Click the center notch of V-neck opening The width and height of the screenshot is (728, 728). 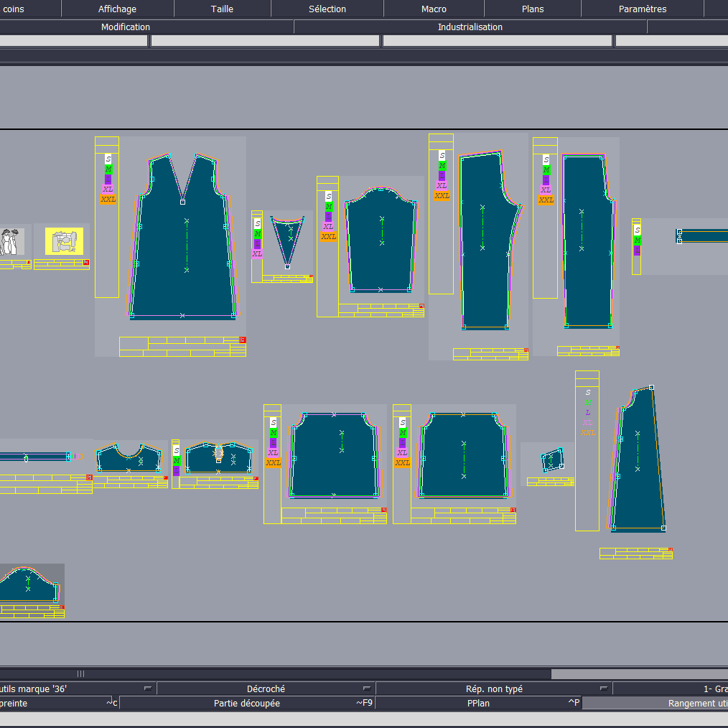point(182,202)
